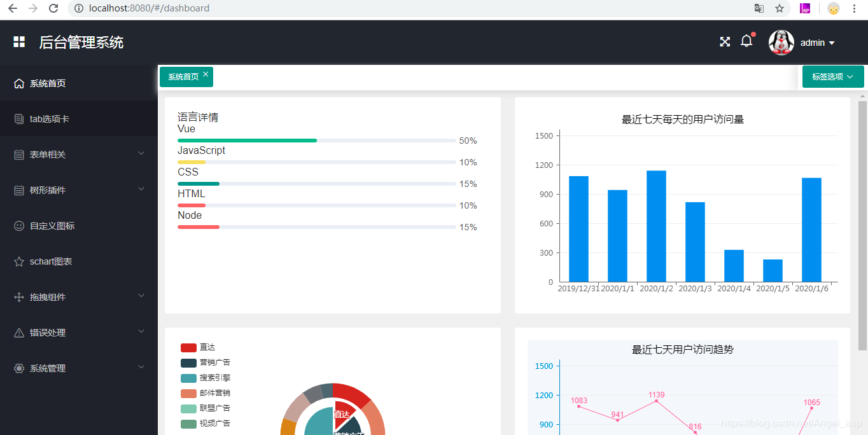The image size is (868, 435).
Task: Click the 2020/1/4 bar in the chart
Action: coord(734,266)
